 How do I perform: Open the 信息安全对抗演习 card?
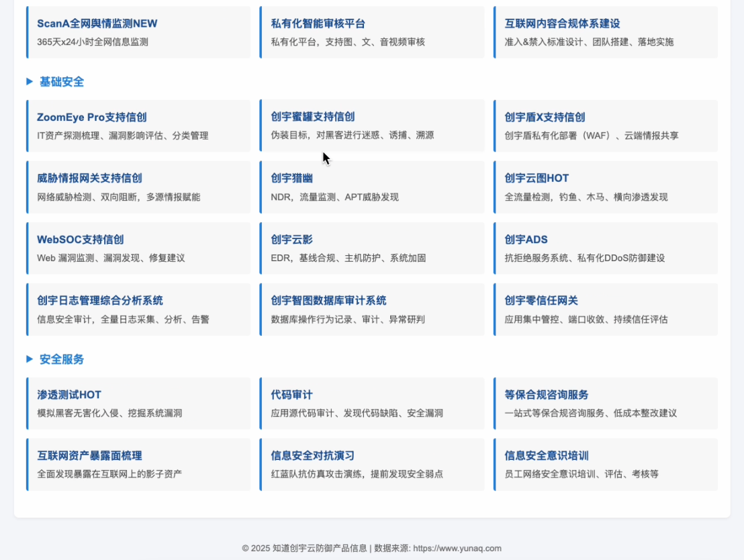372,465
